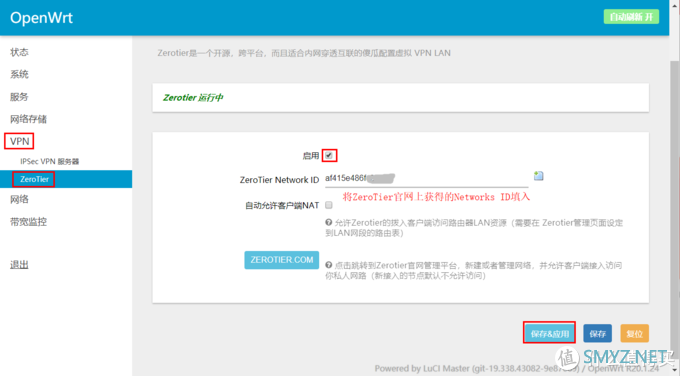Click the OpenWrt logo title

[x=41, y=18]
